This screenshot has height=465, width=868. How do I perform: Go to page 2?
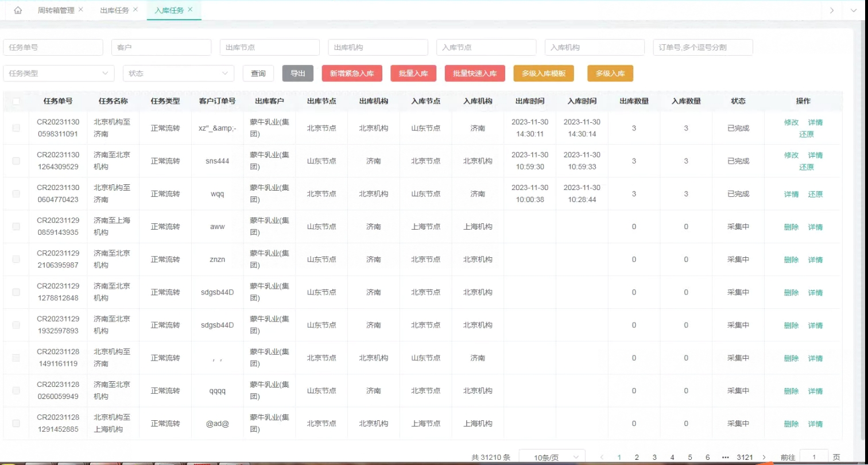pos(637,457)
